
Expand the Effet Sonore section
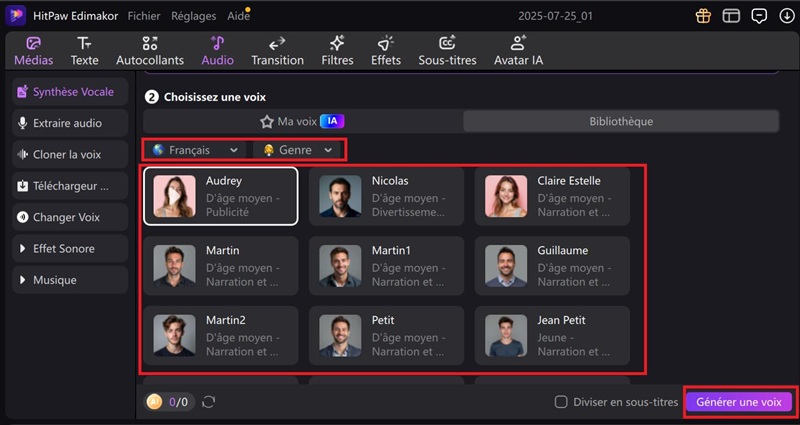(x=70, y=248)
